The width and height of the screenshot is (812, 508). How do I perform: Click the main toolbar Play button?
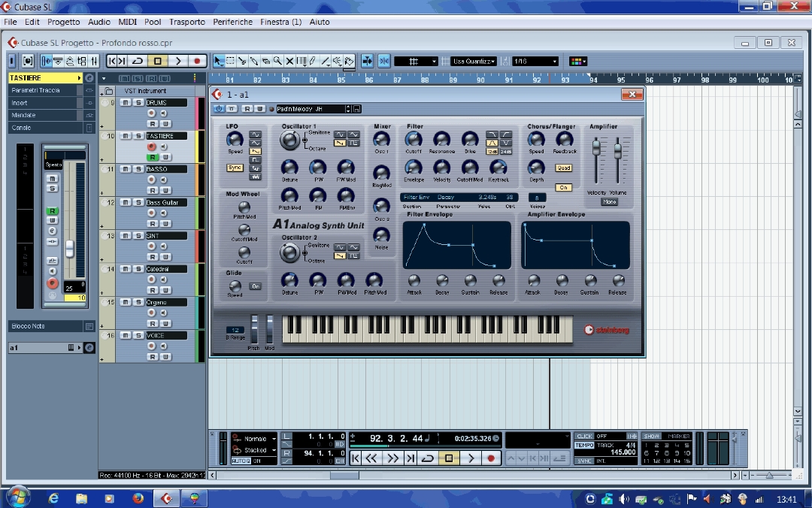pos(177,61)
